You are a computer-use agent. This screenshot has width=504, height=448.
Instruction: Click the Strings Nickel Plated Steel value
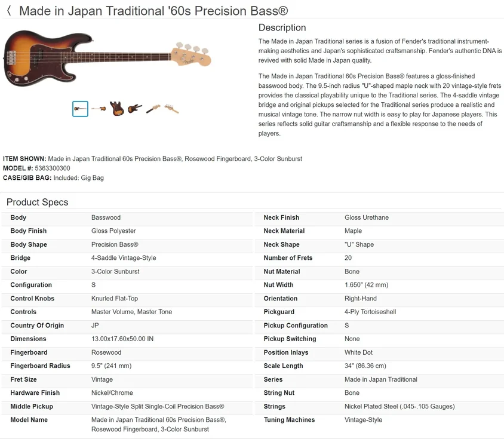pyautogui.click(x=399, y=407)
